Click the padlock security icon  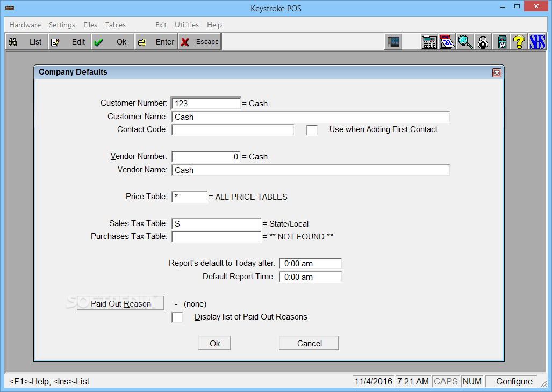pyautogui.click(x=483, y=42)
